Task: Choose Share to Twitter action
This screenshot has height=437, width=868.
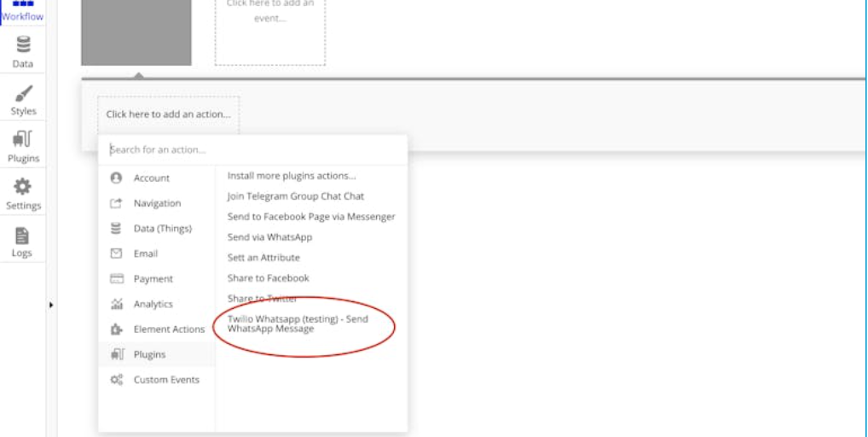Action: click(x=262, y=299)
